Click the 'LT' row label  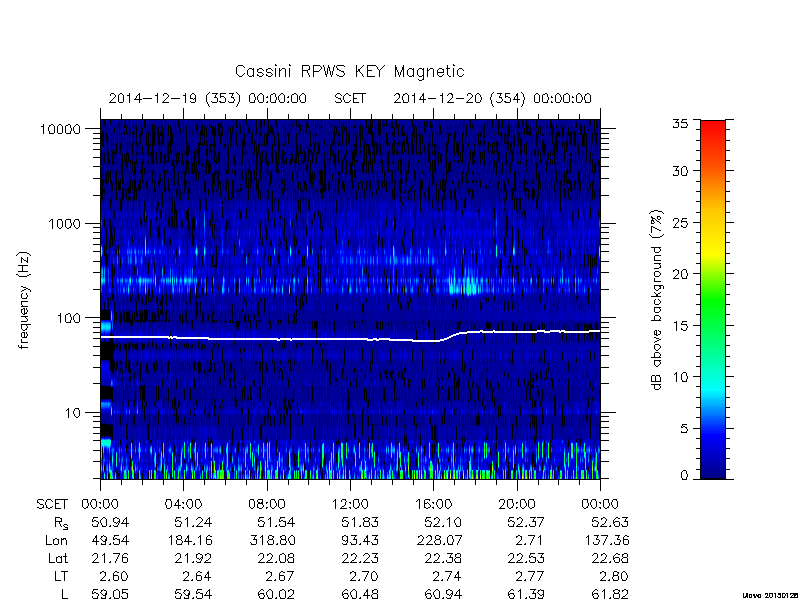click(61, 576)
